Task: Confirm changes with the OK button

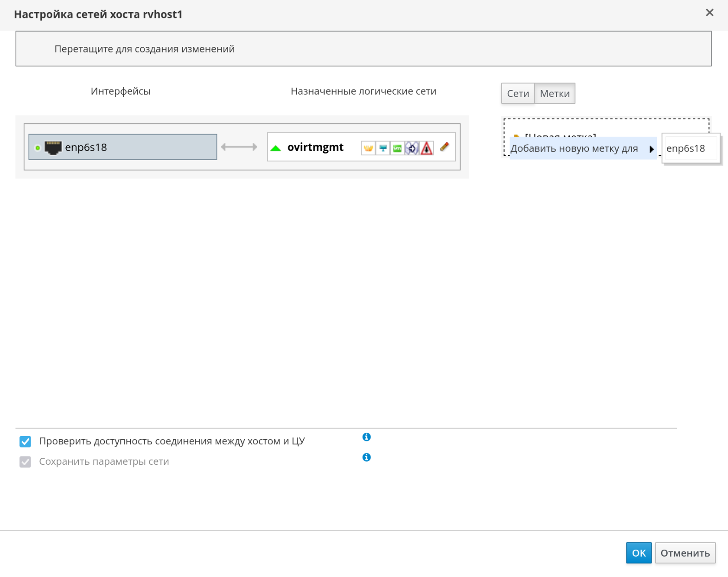Action: pyautogui.click(x=639, y=553)
